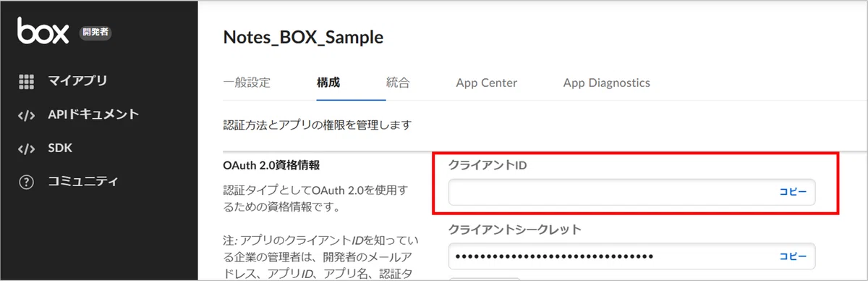
Task: Open the SDK sidebar link
Action: click(x=60, y=148)
